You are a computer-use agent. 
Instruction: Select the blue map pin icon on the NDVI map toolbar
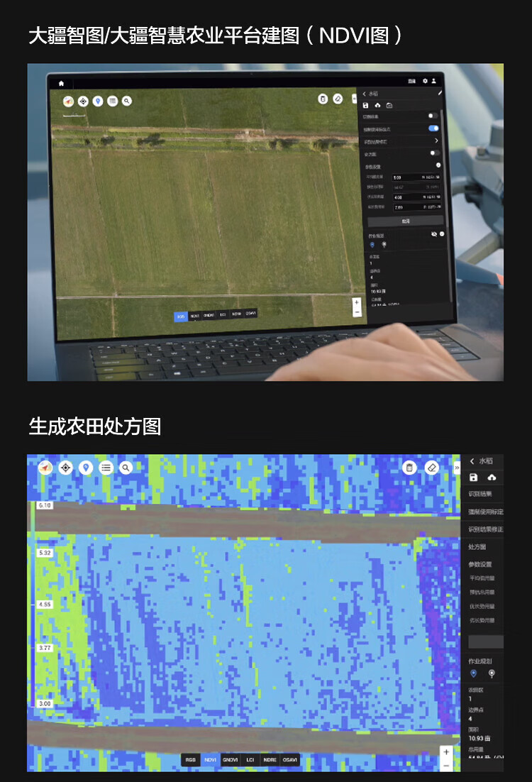coord(86,467)
